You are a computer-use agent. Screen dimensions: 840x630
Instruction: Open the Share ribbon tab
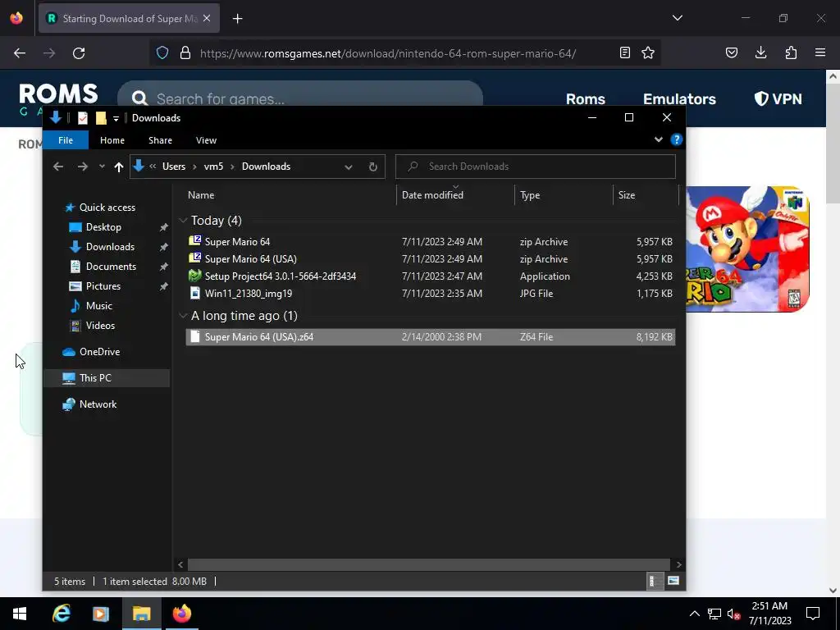point(160,140)
